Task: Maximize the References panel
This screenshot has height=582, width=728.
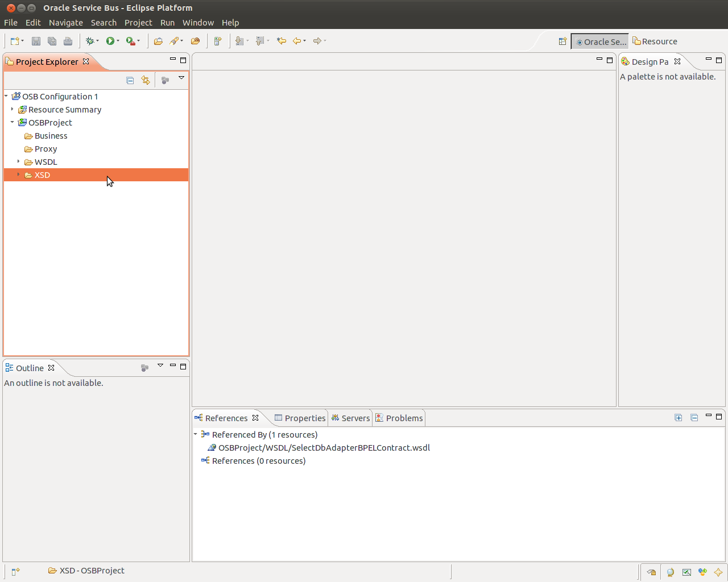Action: click(719, 417)
